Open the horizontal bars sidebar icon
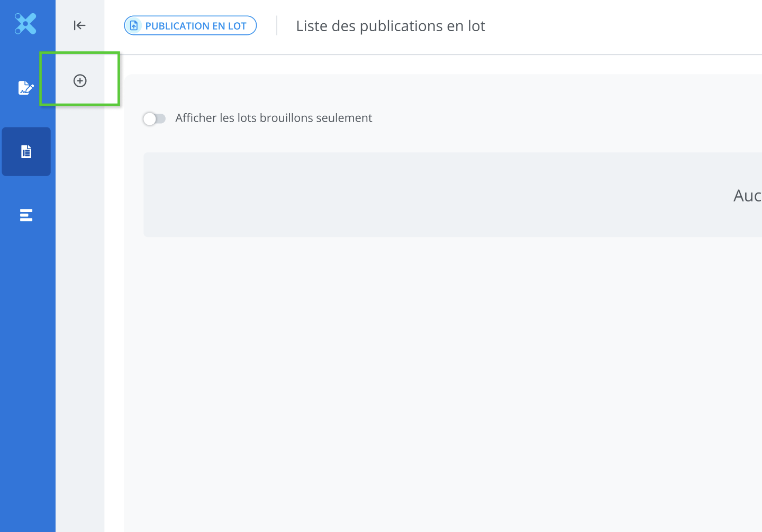This screenshot has height=532, width=762. (x=26, y=215)
